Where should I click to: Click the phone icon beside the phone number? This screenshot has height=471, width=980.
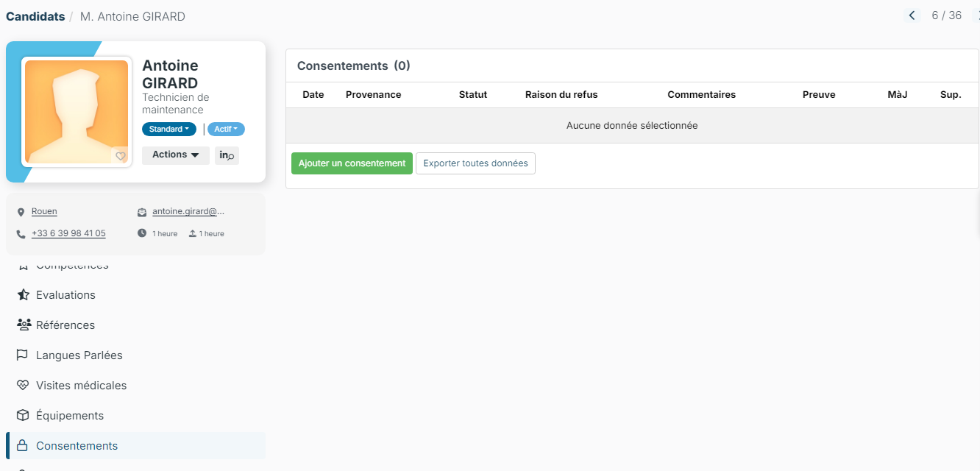(21, 234)
